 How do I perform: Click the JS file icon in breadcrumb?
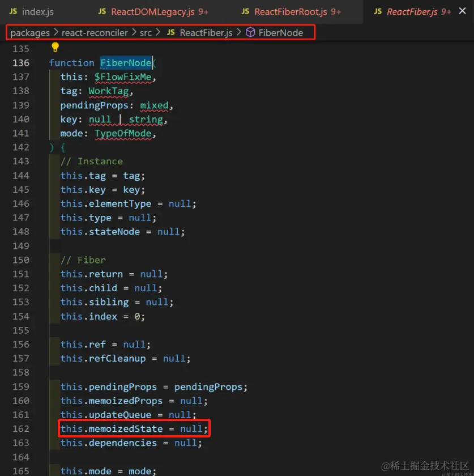click(x=171, y=32)
